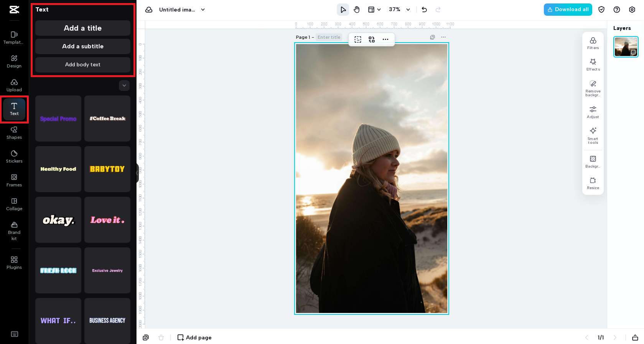Open the Untitled image file dropdown
644x344 pixels.
[x=203, y=10]
